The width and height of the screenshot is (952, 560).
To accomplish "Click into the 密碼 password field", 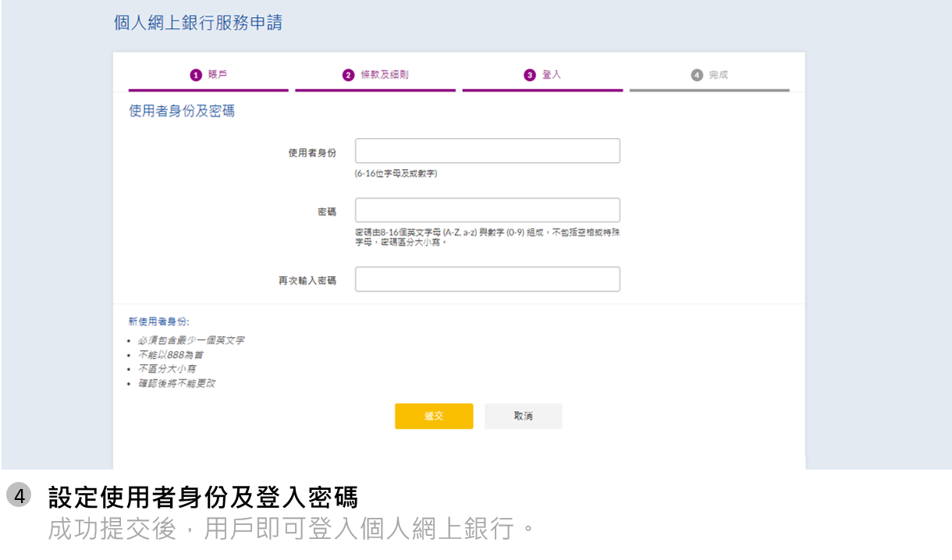I will tap(487, 211).
